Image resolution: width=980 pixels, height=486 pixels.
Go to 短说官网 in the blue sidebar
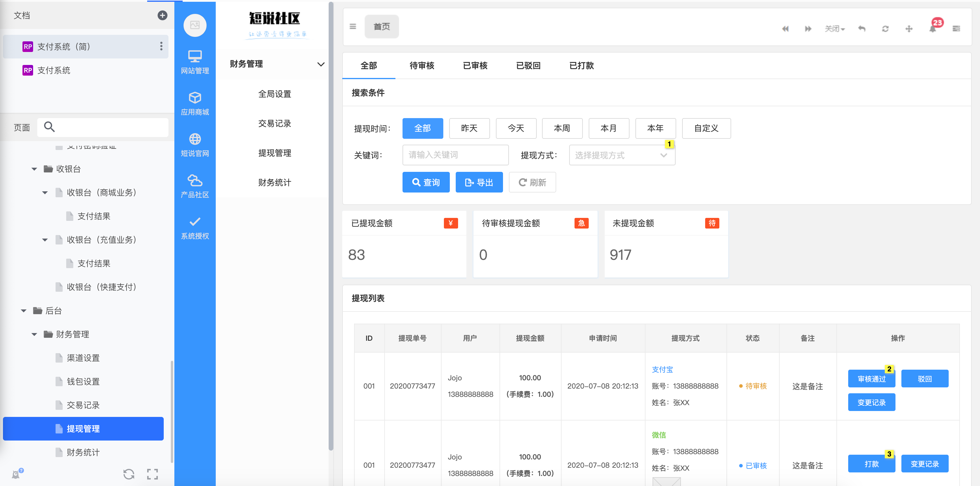click(195, 145)
